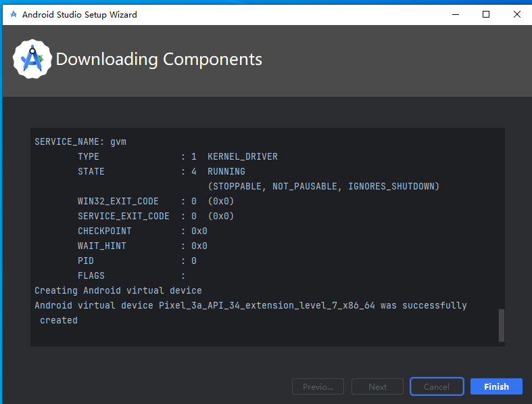Close the Setup Wizard window
532x404 pixels.
tap(516, 14)
